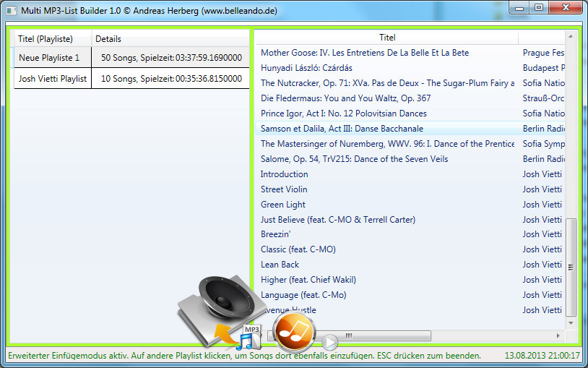Image resolution: width=588 pixels, height=368 pixels.
Task: Click the horizontal scrollbar thumb
Action: point(349,335)
